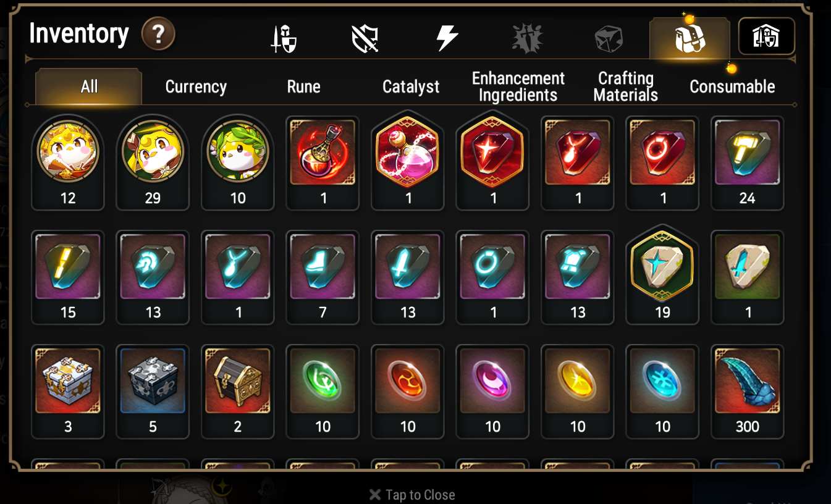Viewport: 831px width, 504px height.
Task: Switch to the Currency tab
Action: pos(196,86)
